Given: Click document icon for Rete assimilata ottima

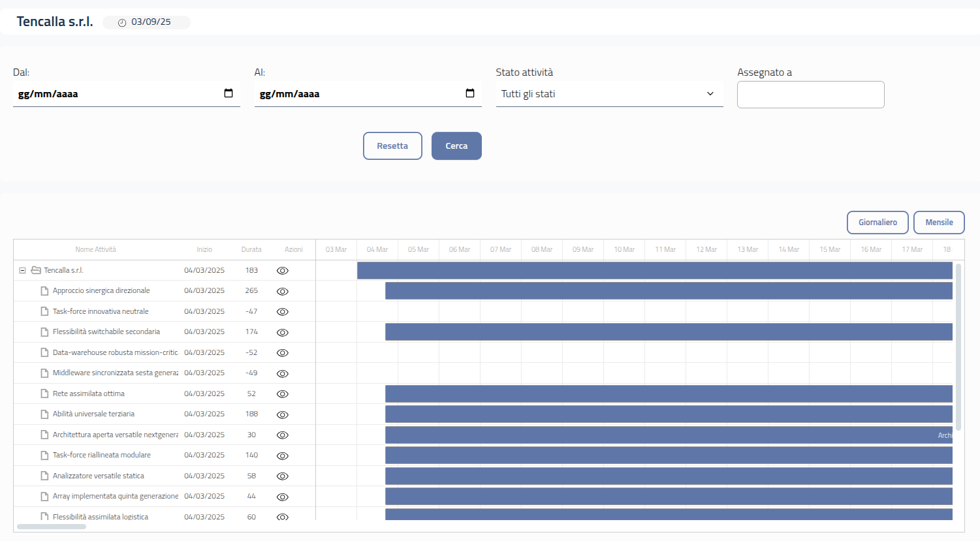Looking at the screenshot, I should click(x=44, y=394).
